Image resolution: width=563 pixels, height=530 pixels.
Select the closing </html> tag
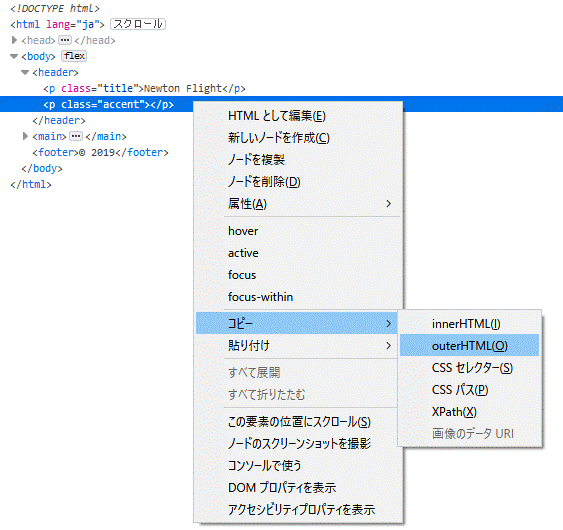point(31,184)
